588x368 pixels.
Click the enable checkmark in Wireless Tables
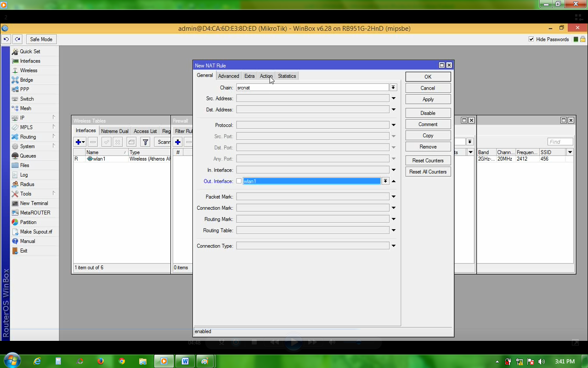[x=106, y=142]
